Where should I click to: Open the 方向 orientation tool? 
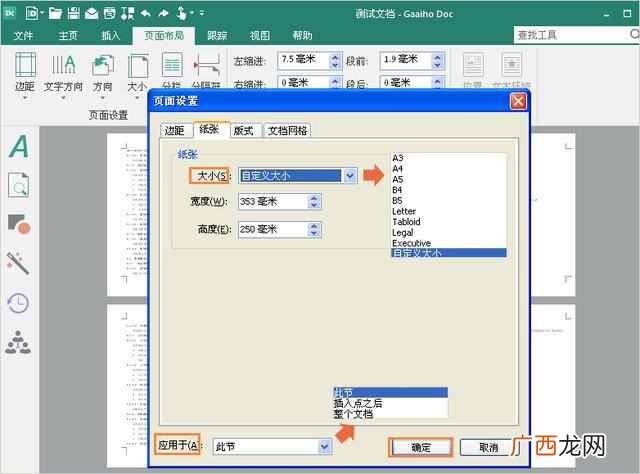pyautogui.click(x=102, y=76)
